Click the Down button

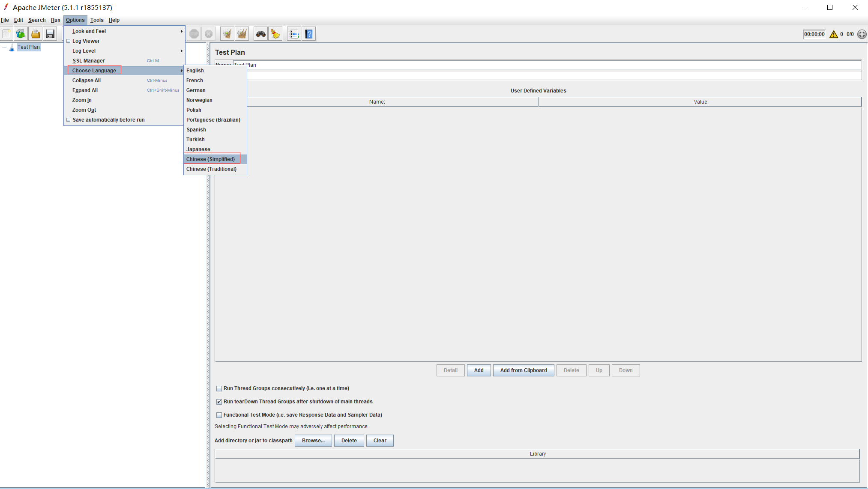(x=626, y=370)
